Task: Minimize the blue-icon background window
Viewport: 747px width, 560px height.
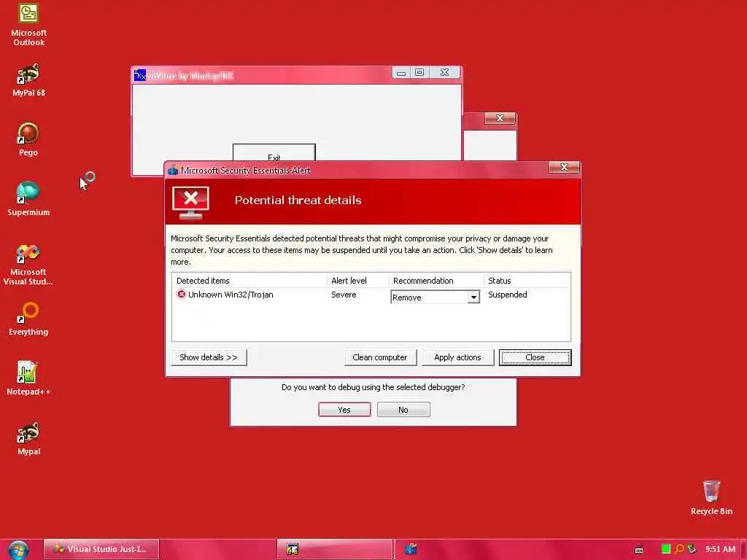Action: (x=401, y=72)
